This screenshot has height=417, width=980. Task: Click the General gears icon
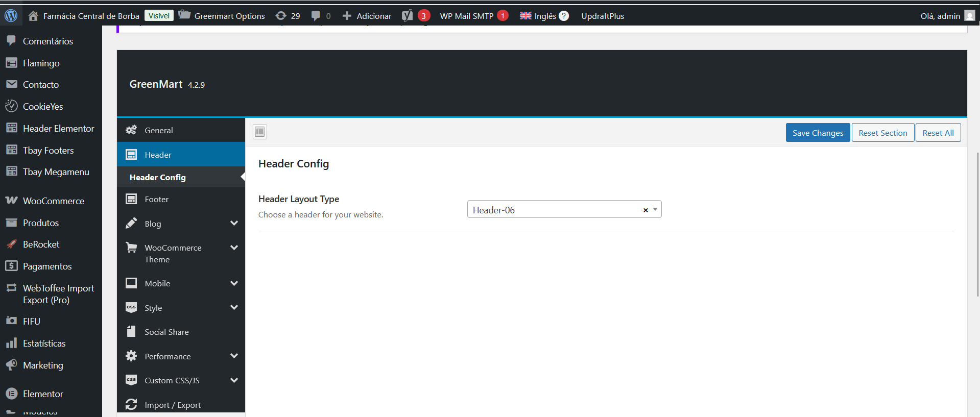pyautogui.click(x=131, y=130)
